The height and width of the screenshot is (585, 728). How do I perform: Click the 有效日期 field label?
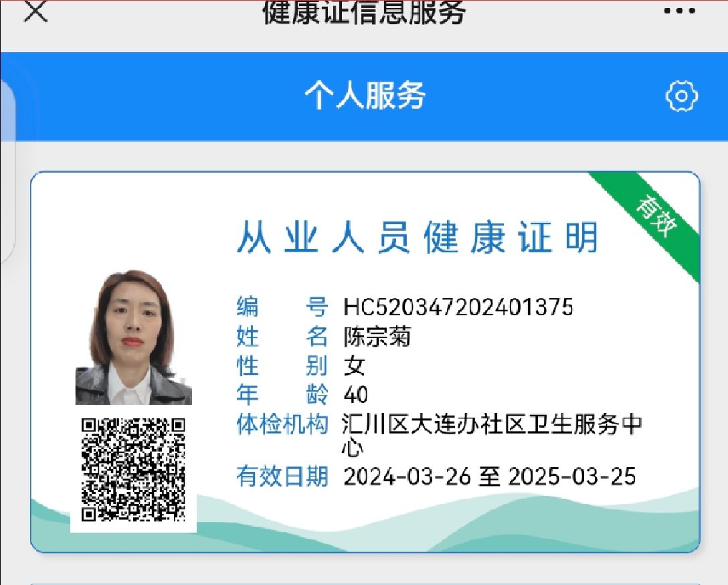(282, 477)
